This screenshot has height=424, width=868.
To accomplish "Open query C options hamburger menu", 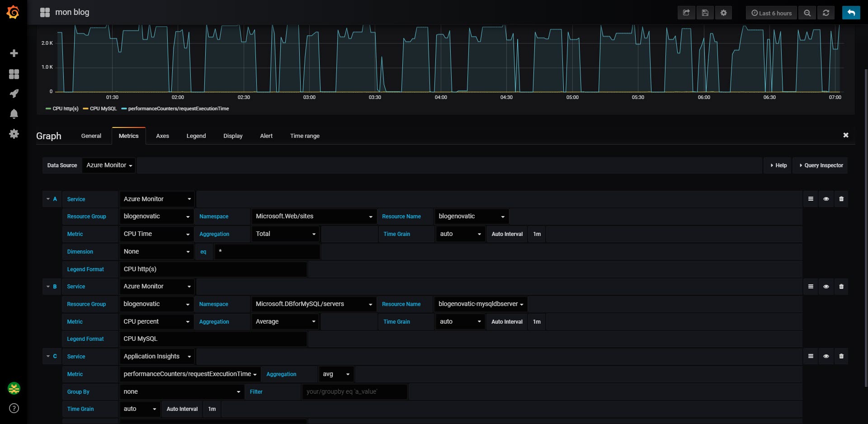I will click(811, 356).
